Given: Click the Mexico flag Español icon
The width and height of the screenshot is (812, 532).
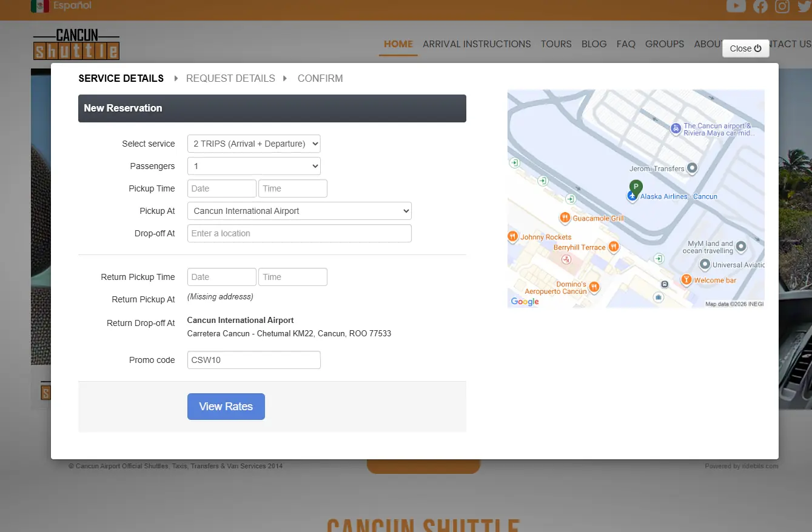Looking at the screenshot, I should click(x=40, y=6).
